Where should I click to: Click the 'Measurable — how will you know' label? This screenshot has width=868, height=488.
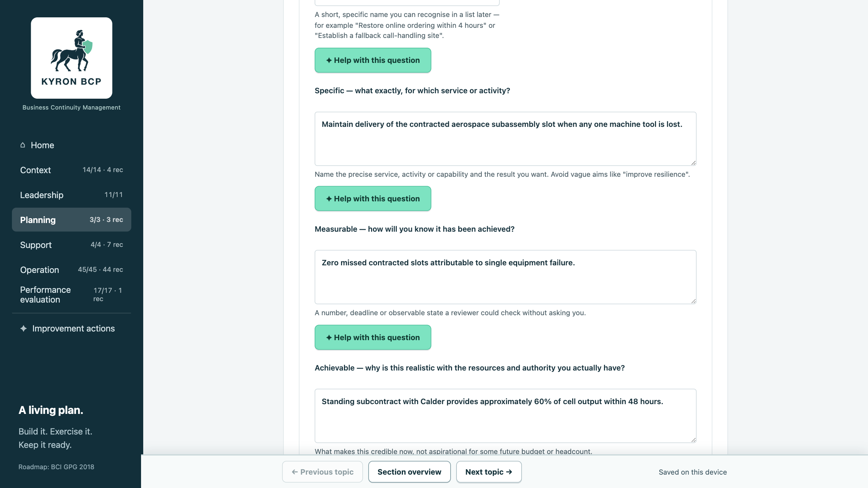pyautogui.click(x=414, y=229)
